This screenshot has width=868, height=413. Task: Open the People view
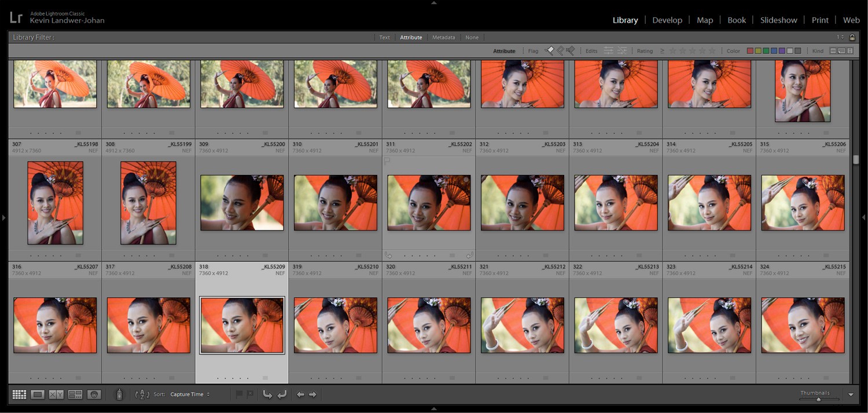[x=94, y=394]
